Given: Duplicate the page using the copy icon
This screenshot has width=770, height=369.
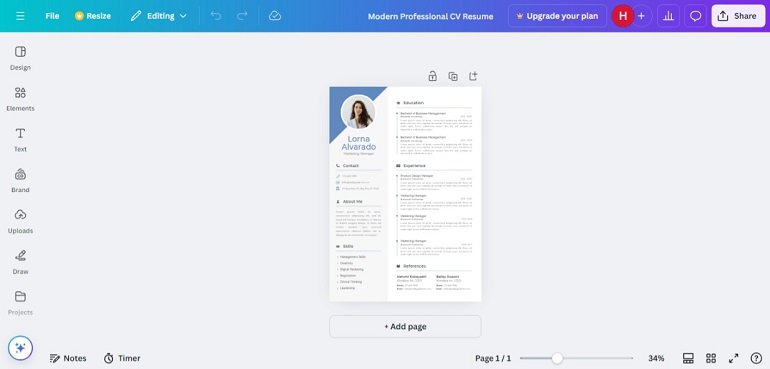Looking at the screenshot, I should 453,76.
